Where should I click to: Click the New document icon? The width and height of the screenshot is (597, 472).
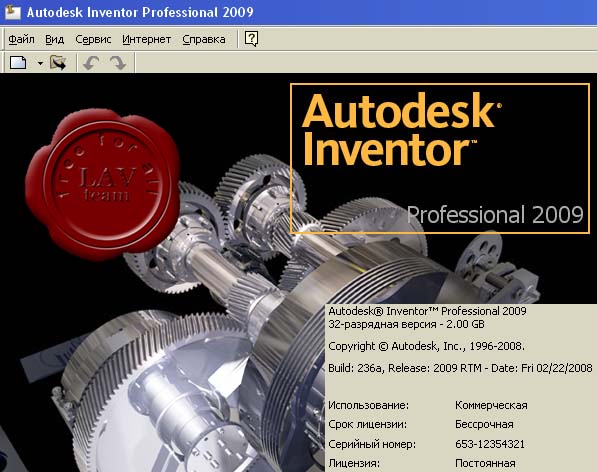click(18, 63)
